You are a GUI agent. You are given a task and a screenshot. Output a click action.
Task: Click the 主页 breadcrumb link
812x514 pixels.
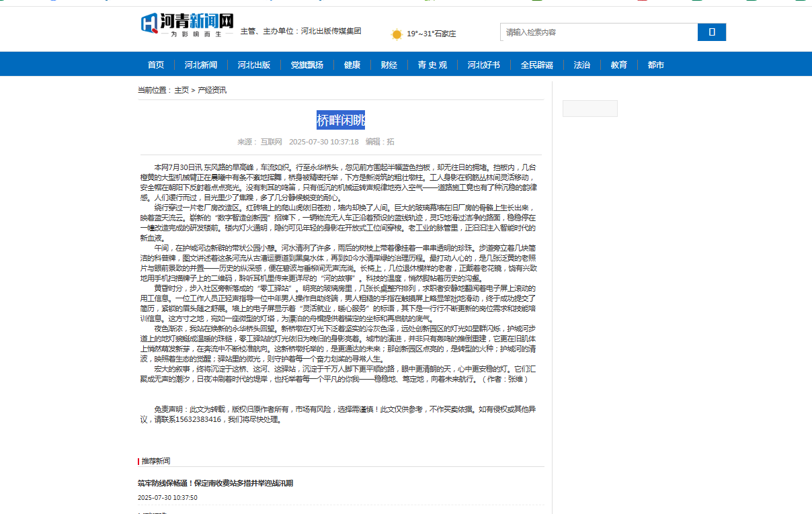point(181,90)
